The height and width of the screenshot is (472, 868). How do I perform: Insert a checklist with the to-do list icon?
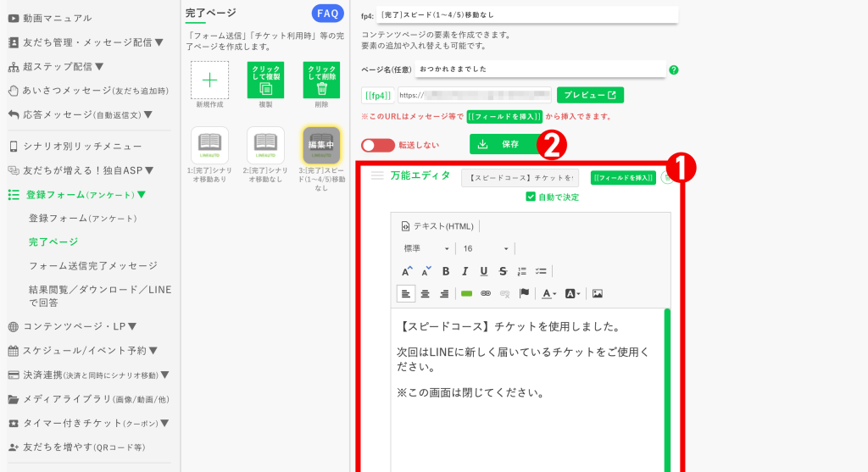pos(541,271)
